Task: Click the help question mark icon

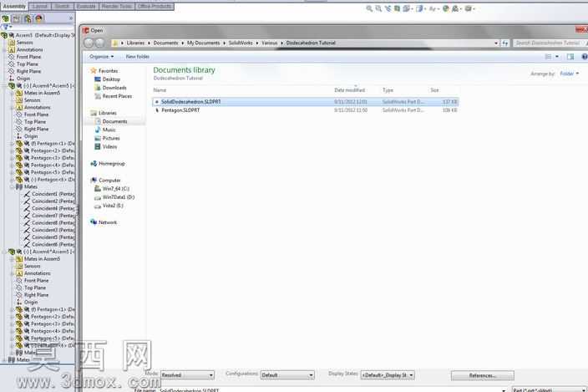Action: pos(585,57)
